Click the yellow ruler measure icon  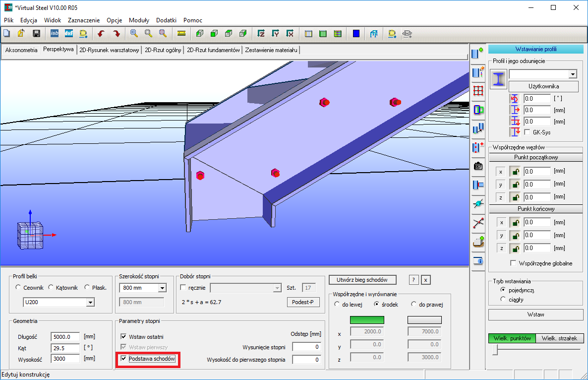pos(181,34)
